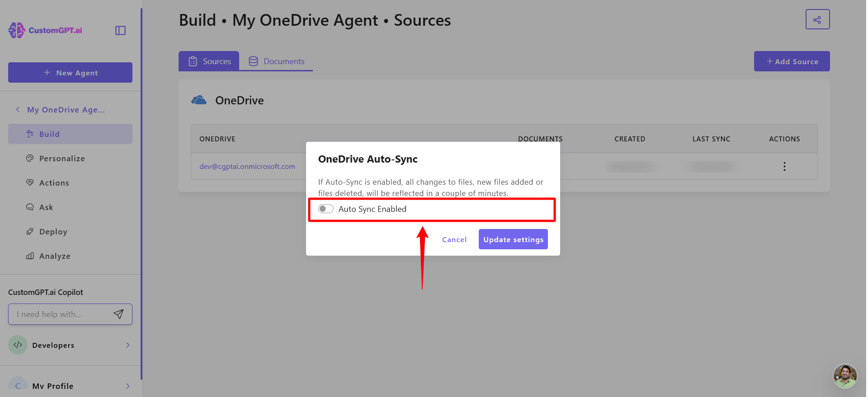Click the Sources clipboard icon
The image size is (868, 397).
(x=193, y=61)
